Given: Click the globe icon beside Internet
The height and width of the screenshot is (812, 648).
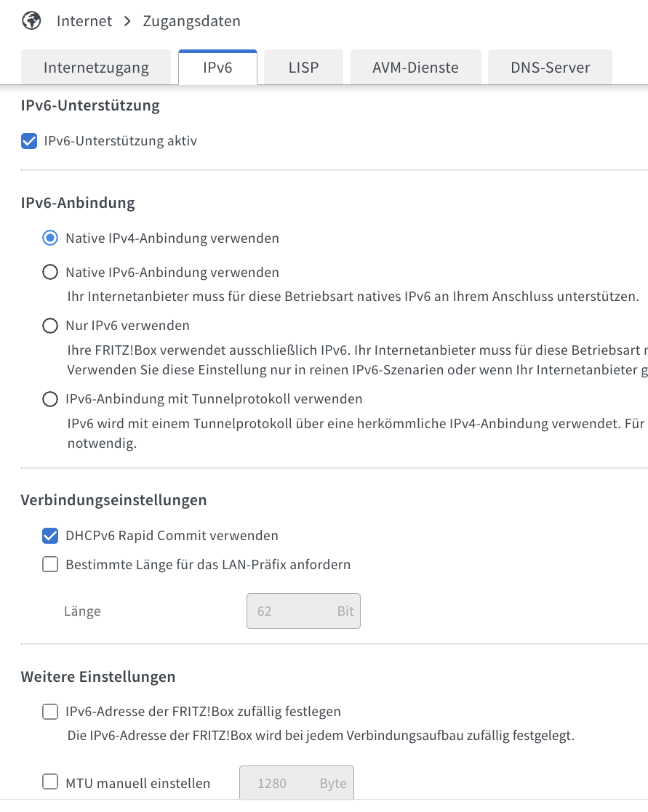Looking at the screenshot, I should (31, 21).
